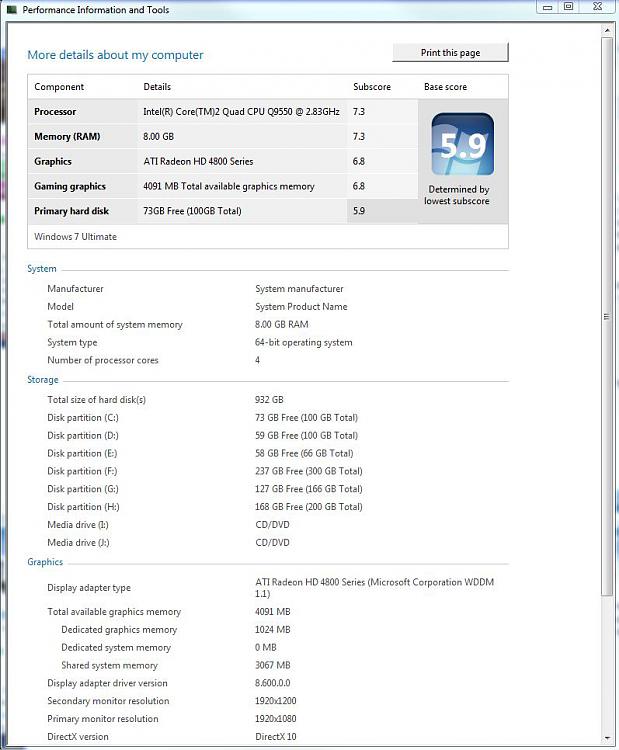Click the 932 GB total disk size
619x750 pixels.
coord(269,399)
